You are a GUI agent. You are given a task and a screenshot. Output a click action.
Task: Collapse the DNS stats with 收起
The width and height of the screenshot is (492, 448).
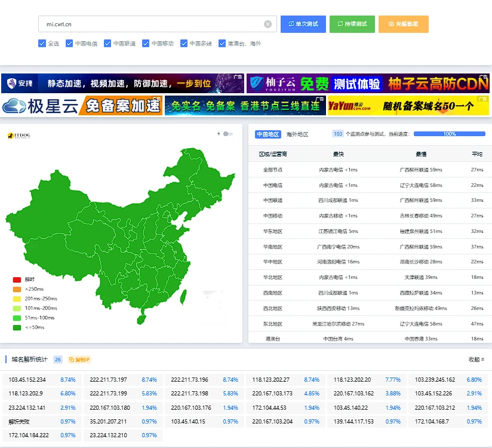pyautogui.click(x=476, y=360)
